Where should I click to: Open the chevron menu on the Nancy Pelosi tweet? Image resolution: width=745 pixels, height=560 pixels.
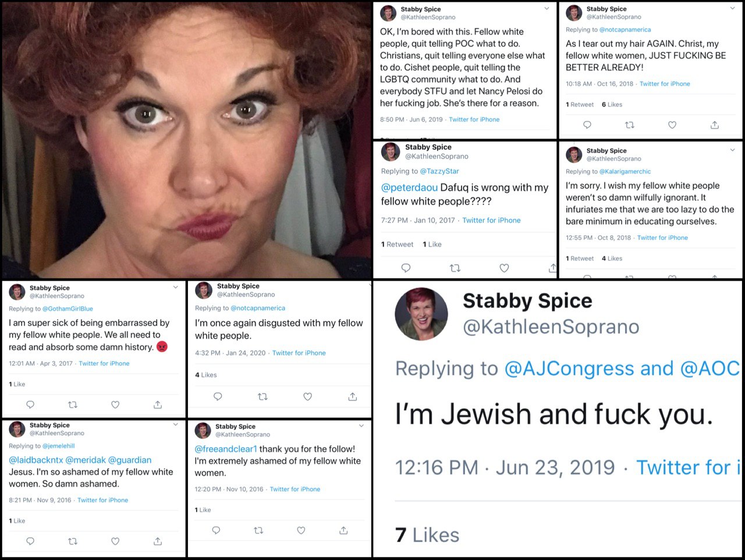[x=547, y=8]
